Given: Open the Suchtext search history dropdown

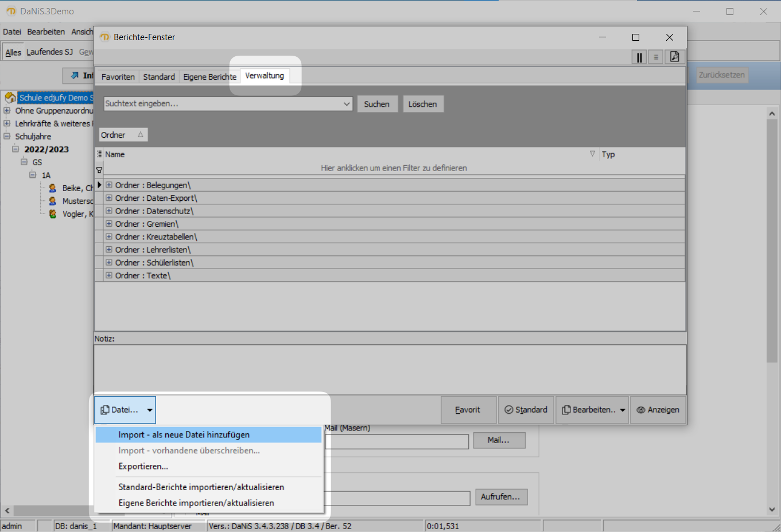Looking at the screenshot, I should point(347,104).
